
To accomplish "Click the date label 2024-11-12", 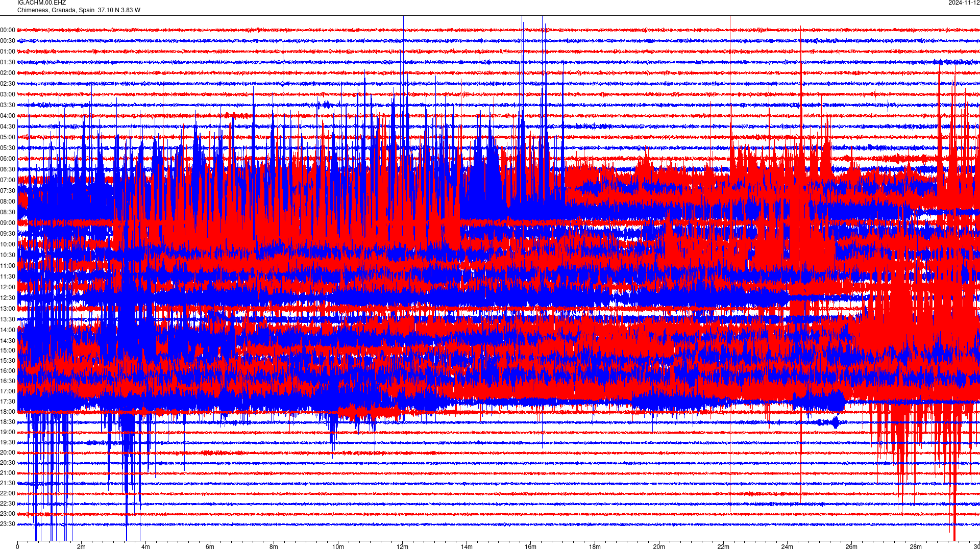I will [x=964, y=3].
